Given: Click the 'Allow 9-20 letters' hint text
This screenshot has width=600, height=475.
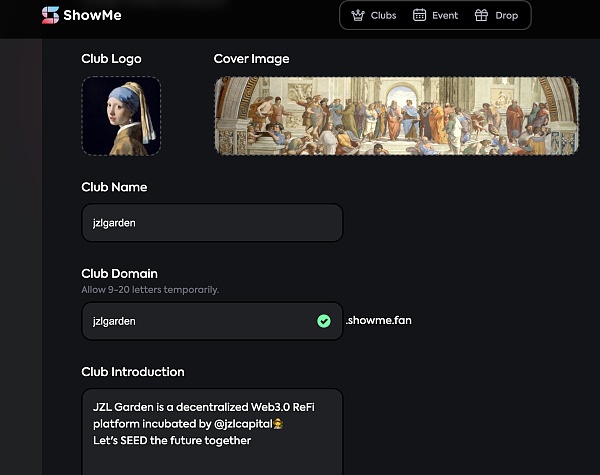Looking at the screenshot, I should [150, 290].
